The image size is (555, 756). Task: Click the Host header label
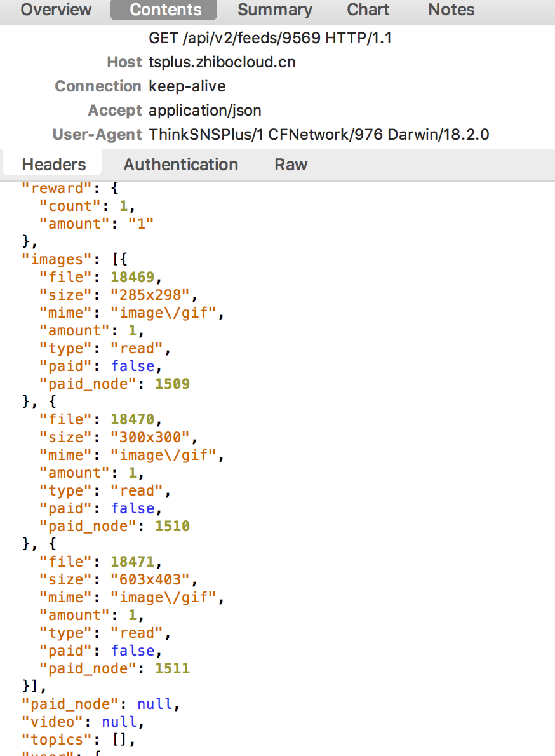(124, 62)
